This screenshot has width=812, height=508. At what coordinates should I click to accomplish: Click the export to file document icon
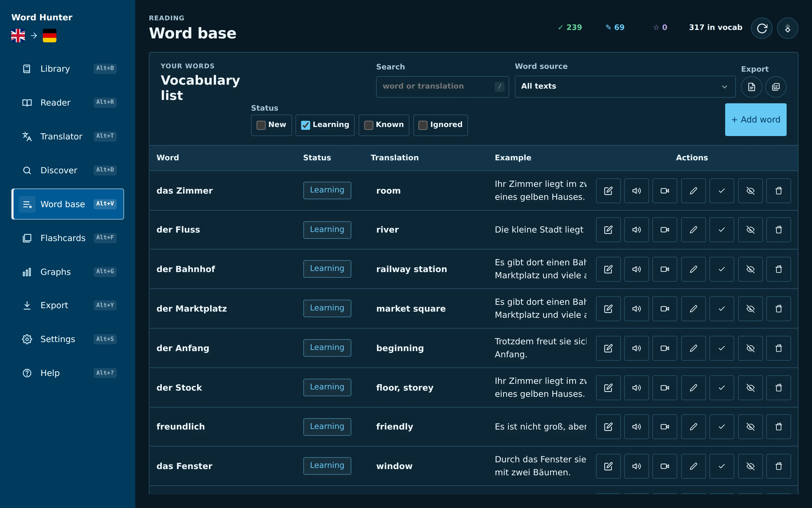tap(751, 87)
